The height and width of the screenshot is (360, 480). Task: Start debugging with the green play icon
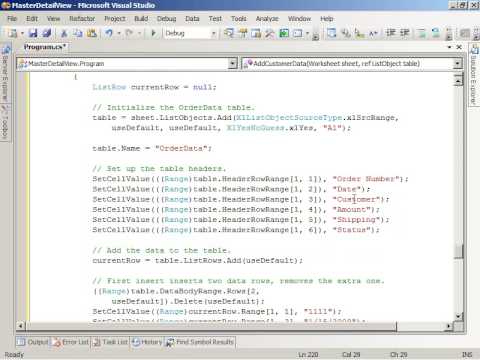(153, 33)
